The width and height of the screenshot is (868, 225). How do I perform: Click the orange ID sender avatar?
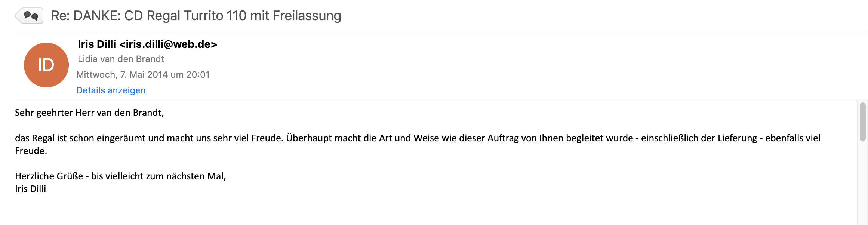point(46,65)
